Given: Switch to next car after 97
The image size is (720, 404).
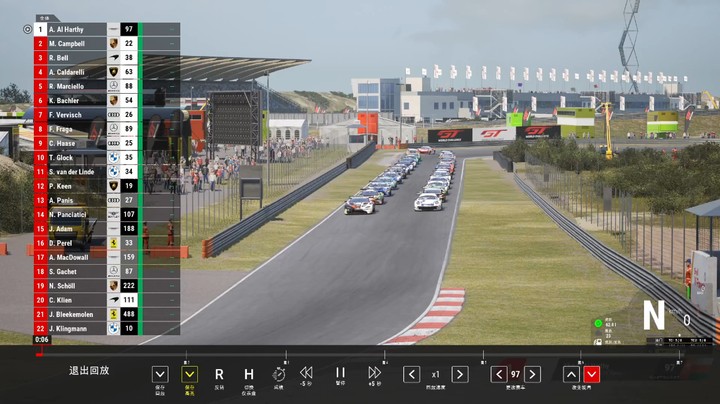Looking at the screenshot, I should tap(532, 375).
